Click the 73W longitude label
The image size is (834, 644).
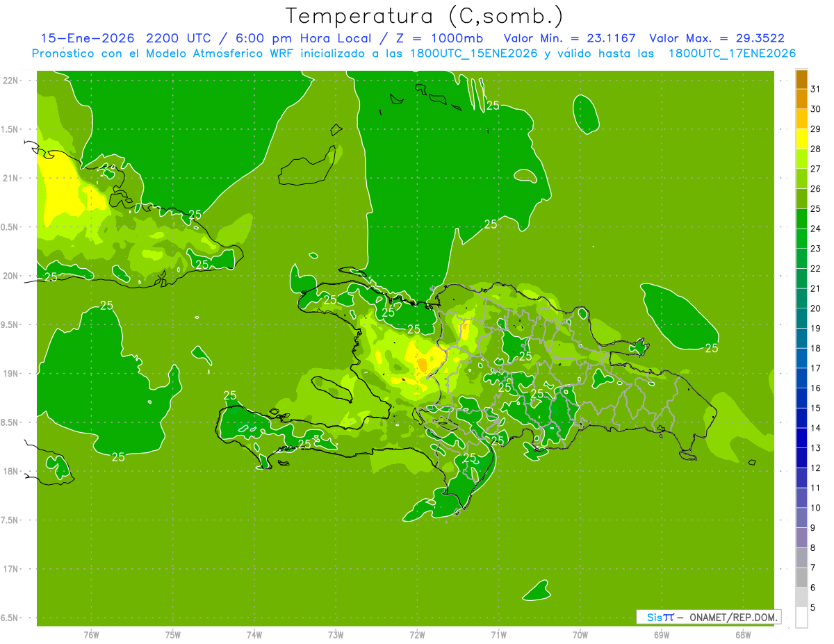coord(336,635)
